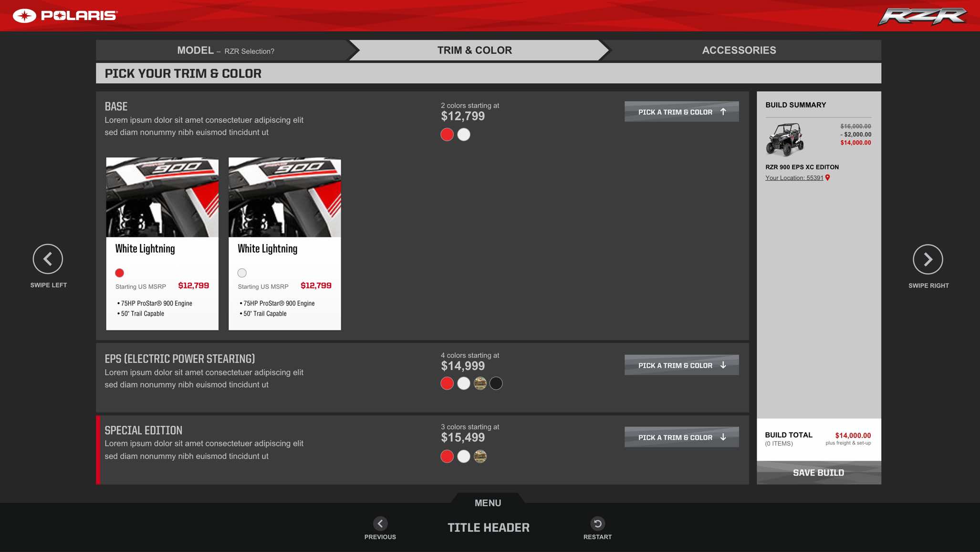980x552 pixels.
Task: Switch to the Accessories step tab
Action: [x=739, y=51]
